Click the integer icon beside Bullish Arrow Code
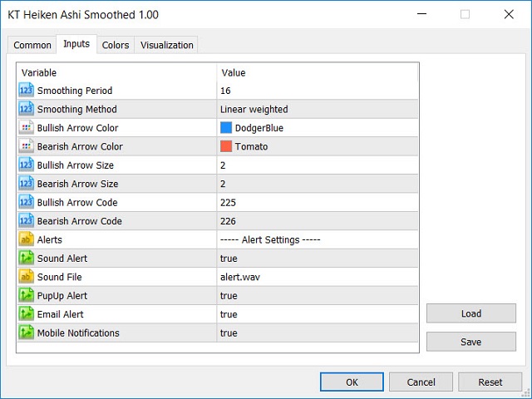 26,203
